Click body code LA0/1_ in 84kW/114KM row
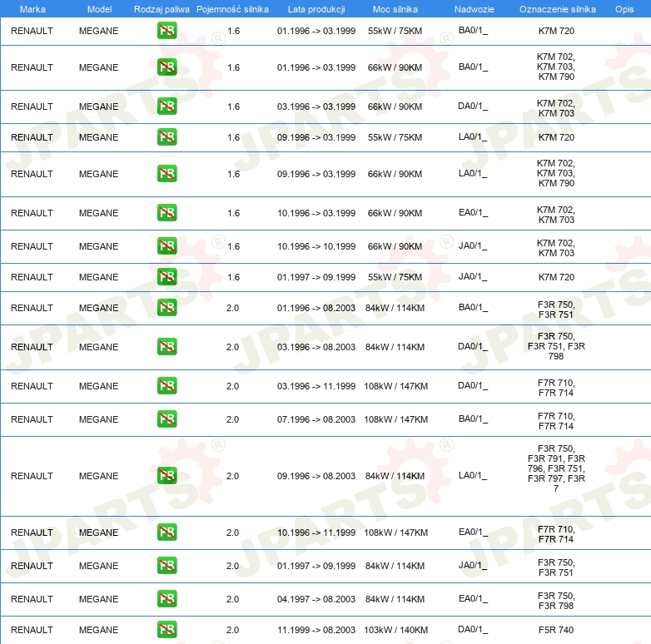This screenshot has height=644, width=651. point(473,476)
